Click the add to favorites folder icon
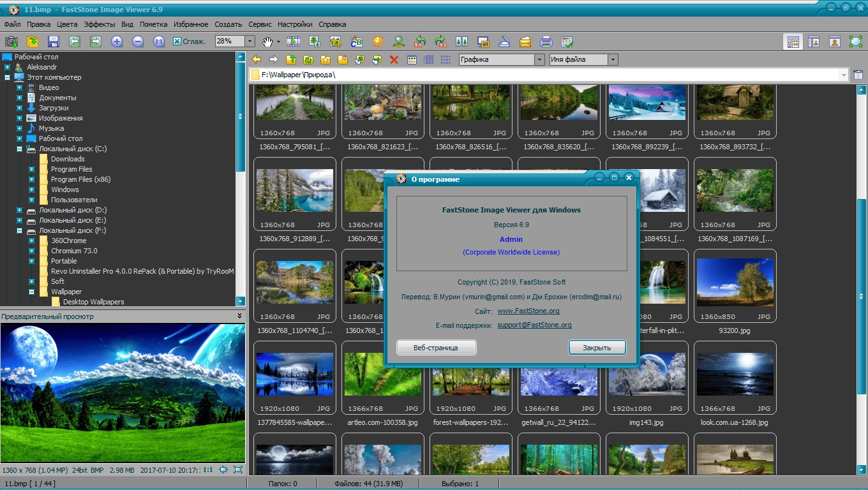Viewport: 868px width, 490px height. coord(325,59)
